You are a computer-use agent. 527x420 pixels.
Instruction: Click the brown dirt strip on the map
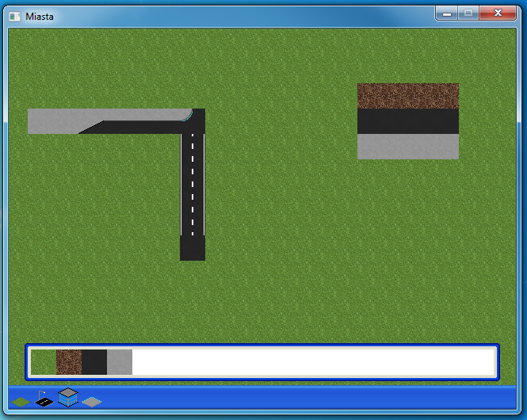pos(408,96)
